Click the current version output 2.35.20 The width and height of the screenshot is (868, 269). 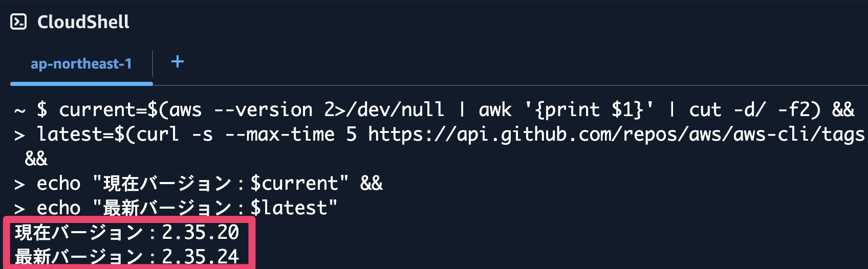[x=201, y=232]
